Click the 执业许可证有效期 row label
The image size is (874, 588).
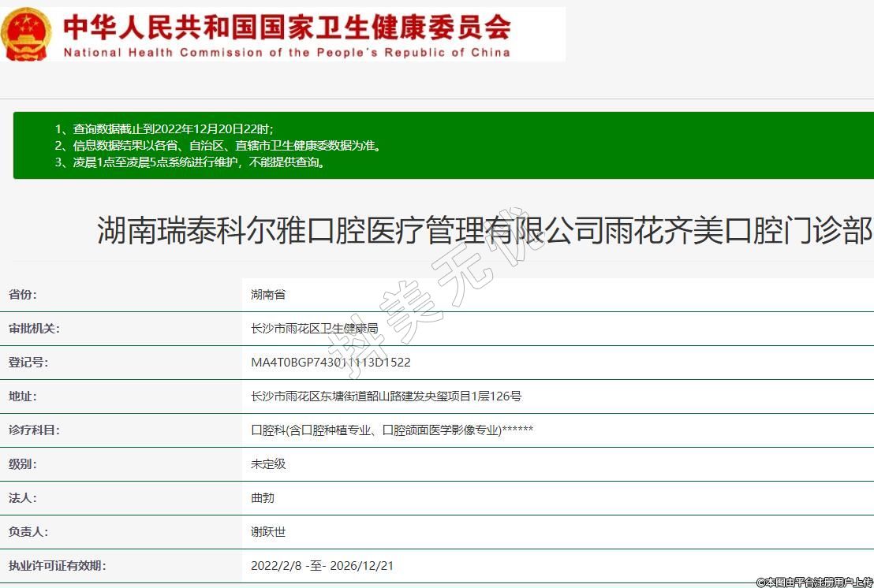click(x=57, y=566)
